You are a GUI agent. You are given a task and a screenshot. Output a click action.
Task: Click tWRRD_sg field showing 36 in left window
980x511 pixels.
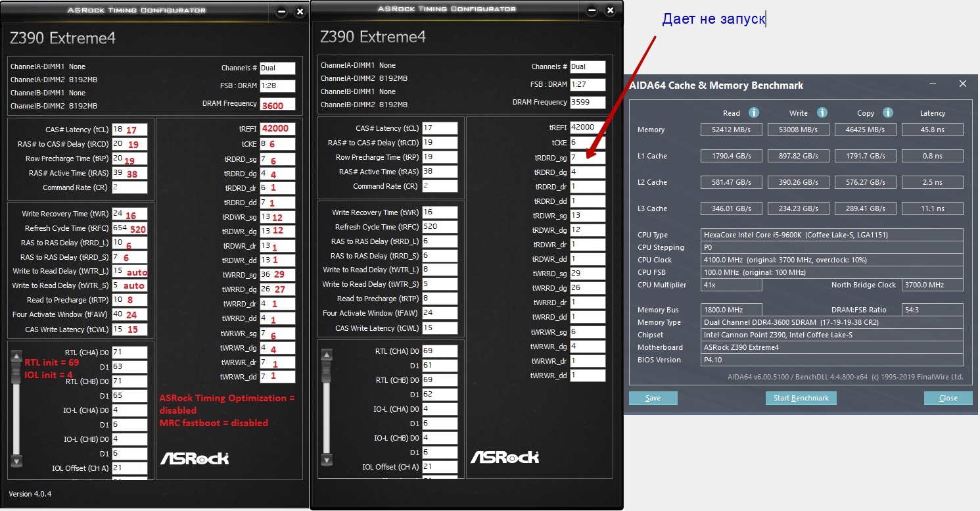tap(277, 274)
